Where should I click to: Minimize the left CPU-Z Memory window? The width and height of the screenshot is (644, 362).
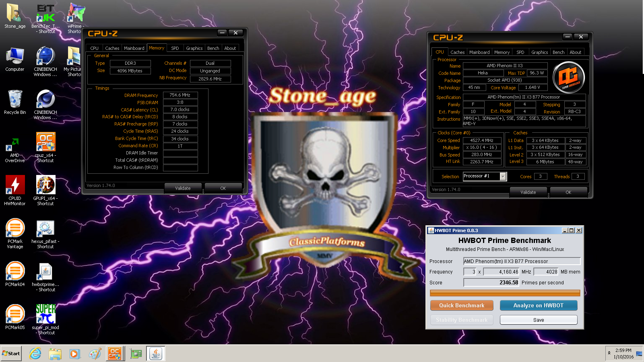tap(222, 33)
